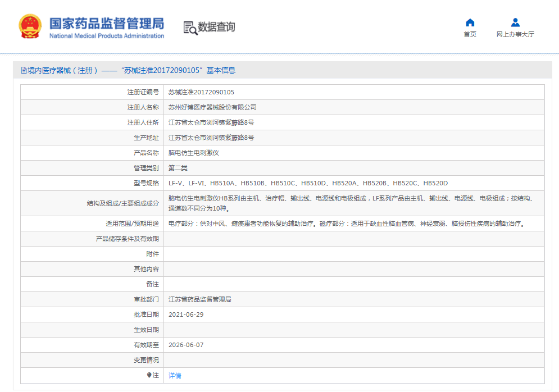Click the home icon above 首页
The height and width of the screenshot is (392, 559).
coord(470,22)
